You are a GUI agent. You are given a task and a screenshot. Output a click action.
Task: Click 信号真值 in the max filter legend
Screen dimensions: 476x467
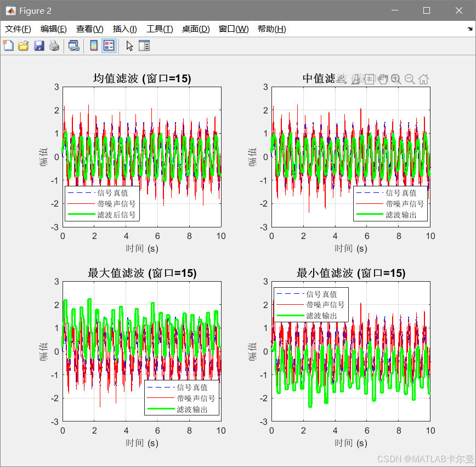[192, 388]
